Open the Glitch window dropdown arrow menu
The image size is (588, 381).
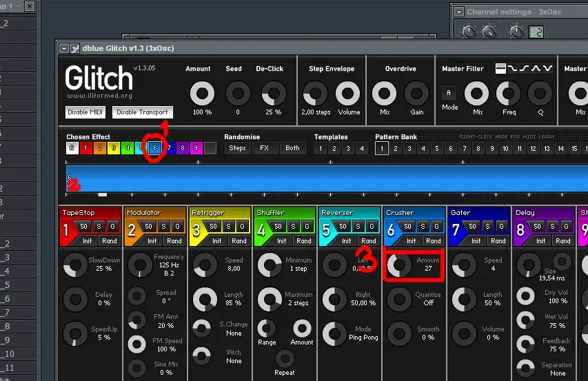point(64,48)
